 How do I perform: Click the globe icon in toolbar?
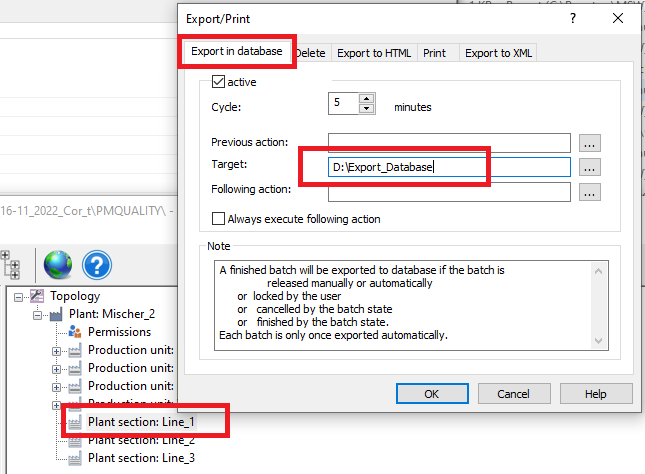tap(58, 265)
